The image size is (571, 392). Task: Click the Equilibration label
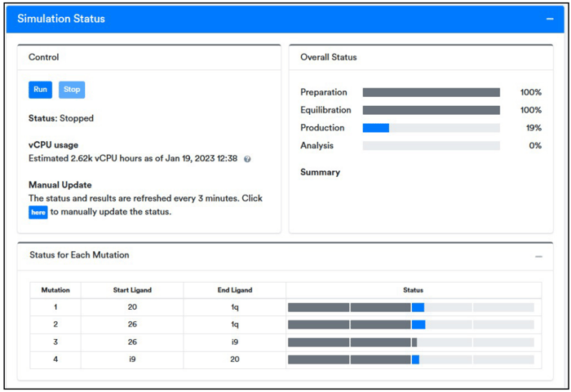(326, 110)
